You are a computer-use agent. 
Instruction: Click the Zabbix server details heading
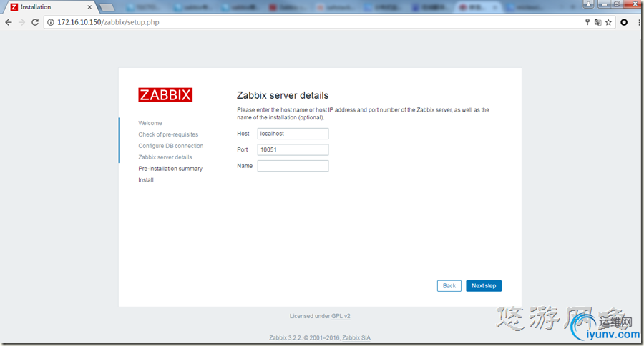(x=283, y=95)
